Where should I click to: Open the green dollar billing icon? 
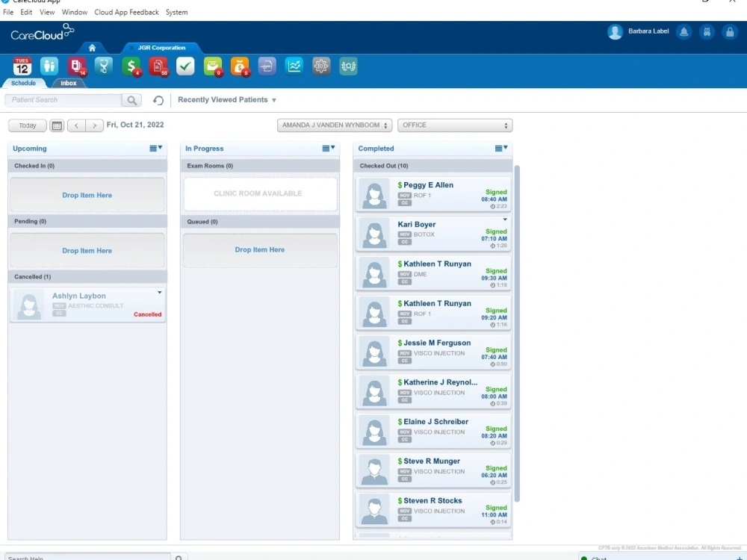point(131,66)
